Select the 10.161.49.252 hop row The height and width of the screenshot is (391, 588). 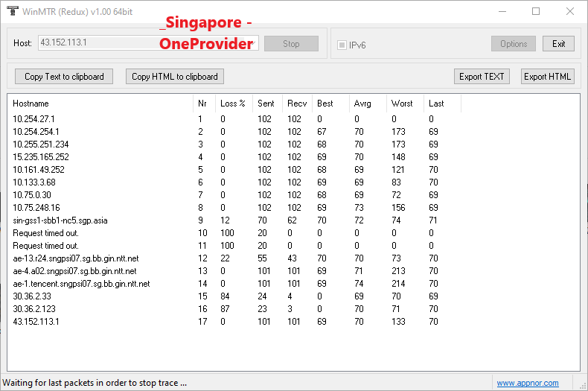tap(234, 170)
